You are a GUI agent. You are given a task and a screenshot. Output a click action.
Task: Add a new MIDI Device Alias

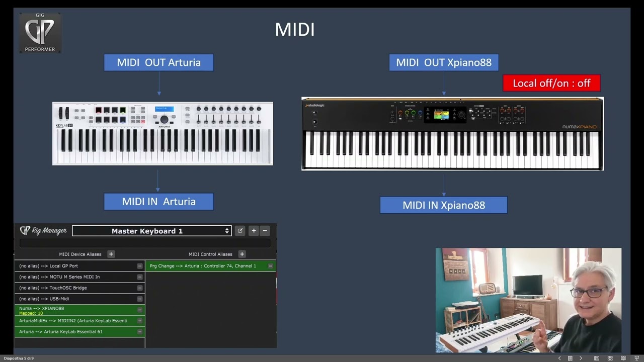[x=111, y=254]
